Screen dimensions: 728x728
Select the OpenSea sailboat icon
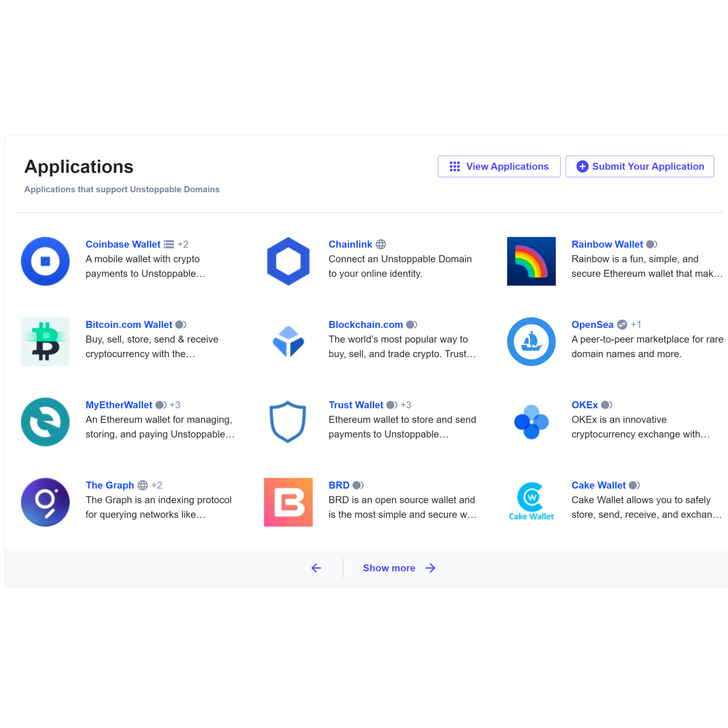pos(531,341)
